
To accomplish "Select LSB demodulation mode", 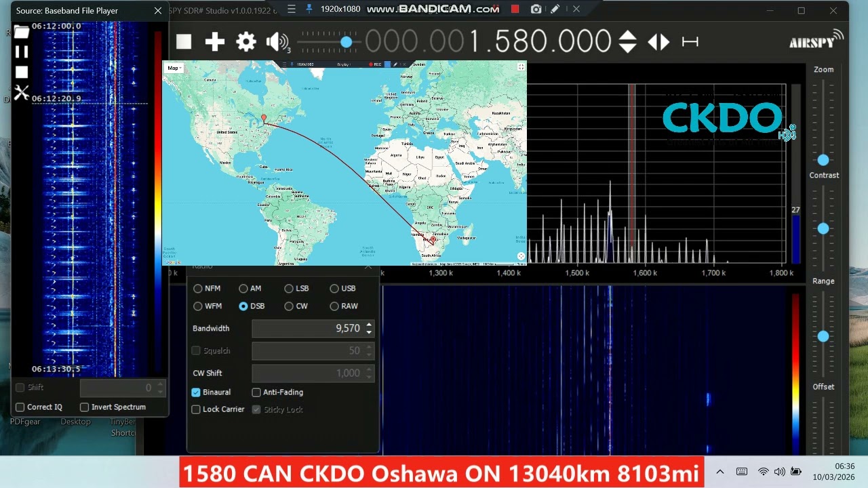I will tap(289, 289).
